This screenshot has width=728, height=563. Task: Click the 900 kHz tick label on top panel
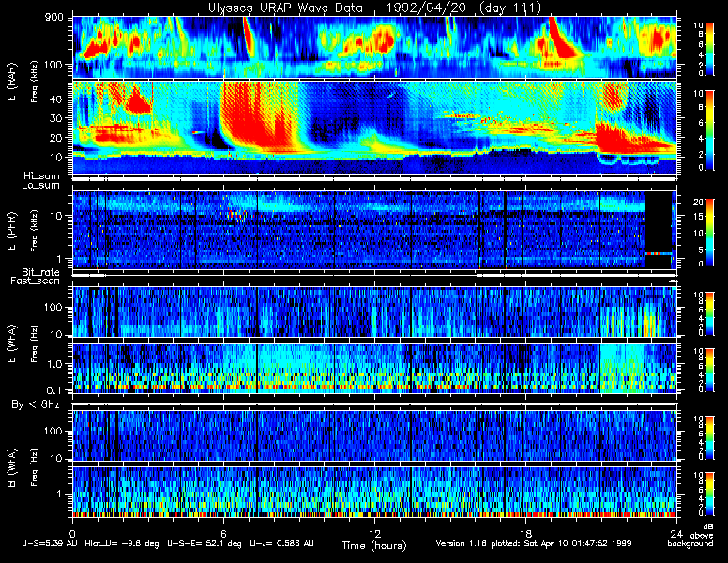click(x=54, y=18)
